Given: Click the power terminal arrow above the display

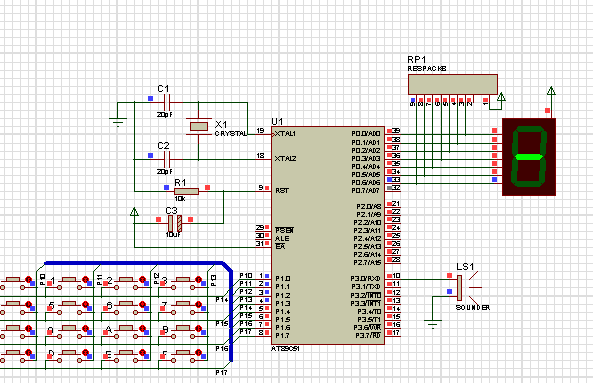Looking at the screenshot, I should pos(551,91).
